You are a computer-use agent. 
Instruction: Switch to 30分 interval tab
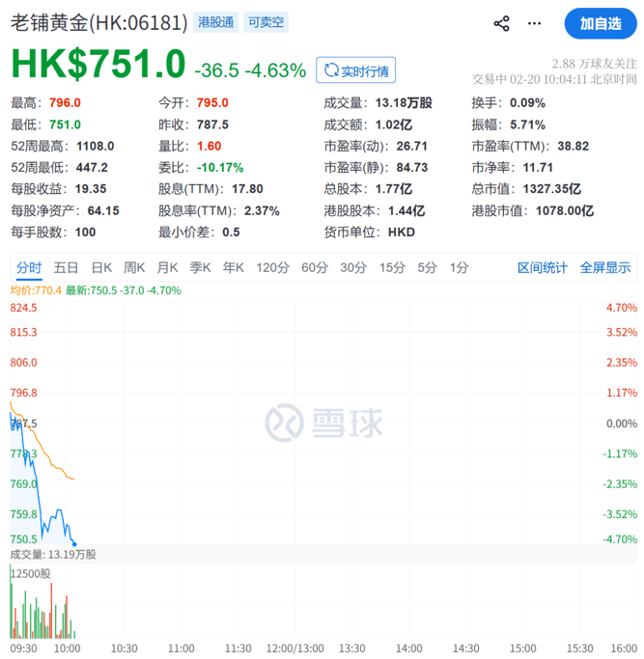click(353, 267)
